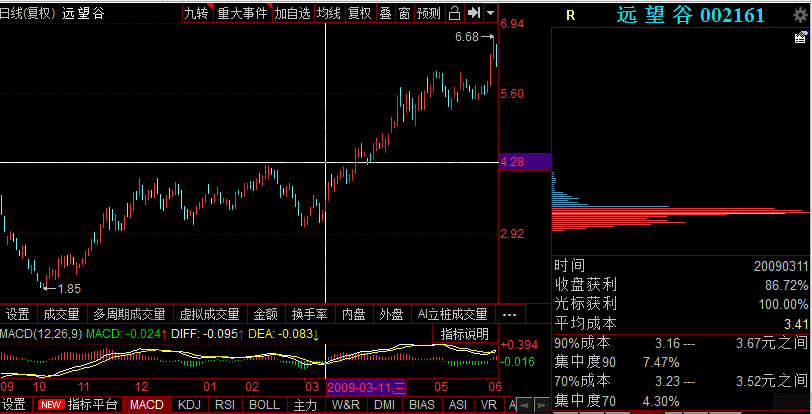Toggle the 均线 moving average display
The image size is (812, 414).
(329, 13)
